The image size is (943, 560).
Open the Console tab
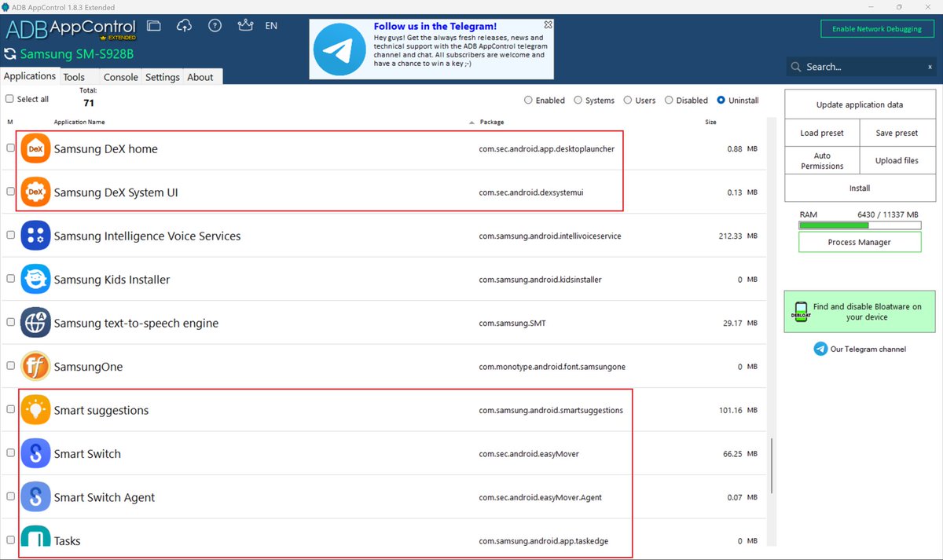pos(121,77)
